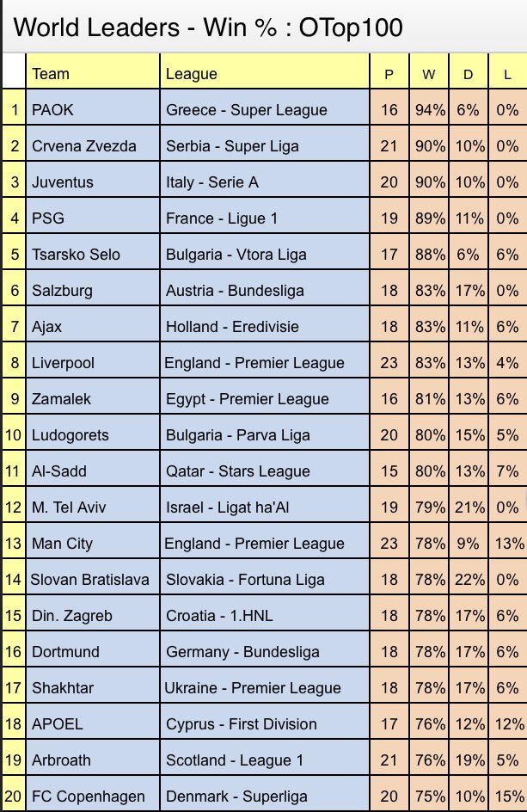Sort by the W column header

[x=428, y=74]
